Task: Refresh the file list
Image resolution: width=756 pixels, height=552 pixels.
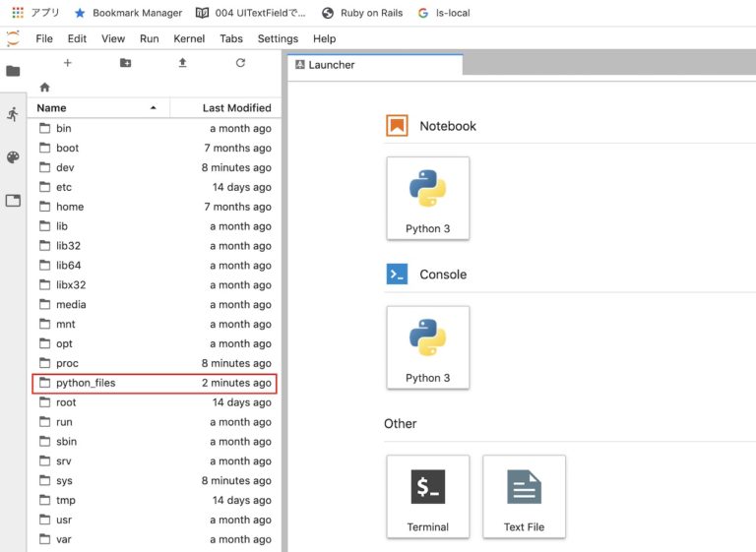Action: click(240, 63)
